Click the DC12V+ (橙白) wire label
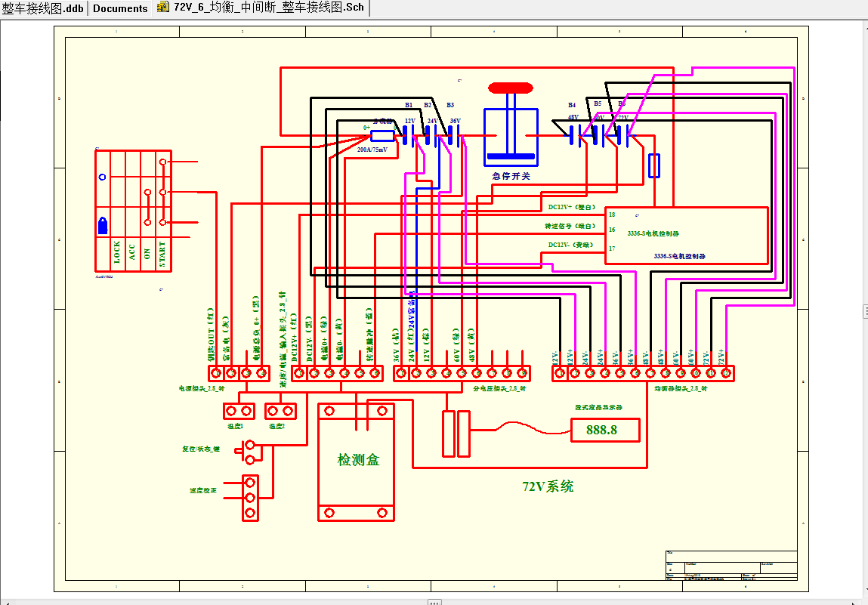 point(572,207)
